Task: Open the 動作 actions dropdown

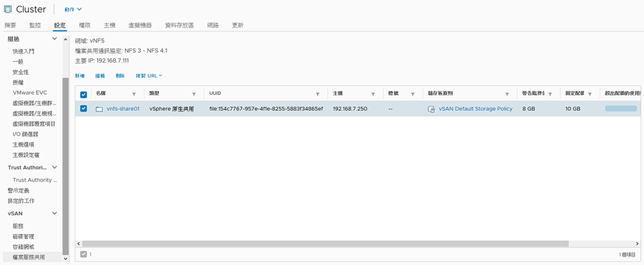Action: [x=73, y=9]
